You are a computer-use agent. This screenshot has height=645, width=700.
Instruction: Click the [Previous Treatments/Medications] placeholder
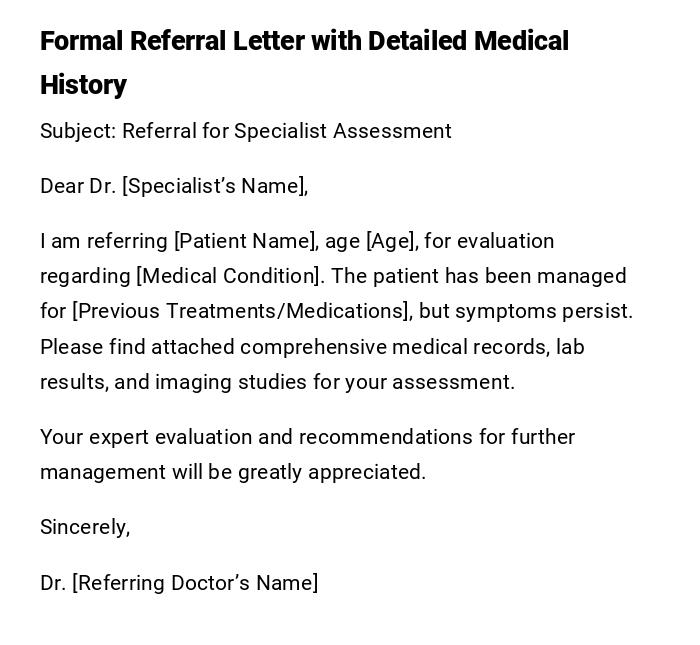click(x=241, y=311)
